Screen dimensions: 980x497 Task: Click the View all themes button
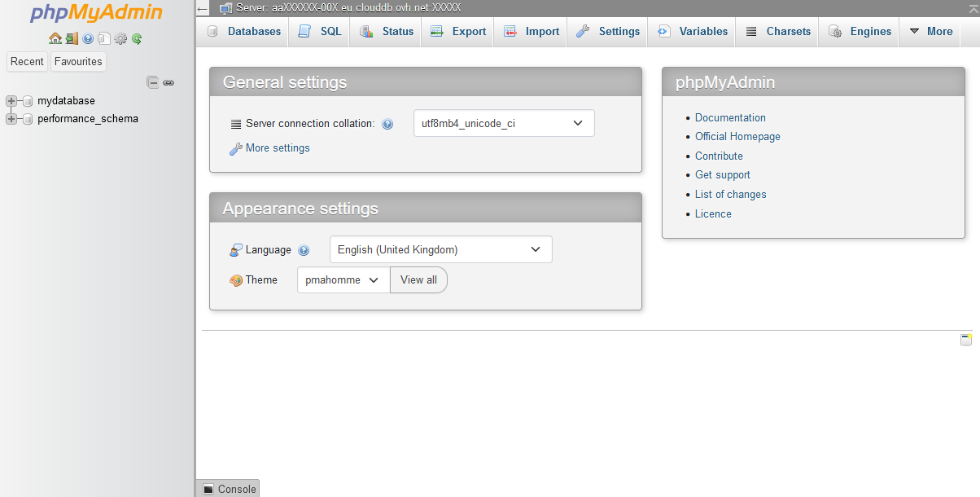click(x=418, y=279)
